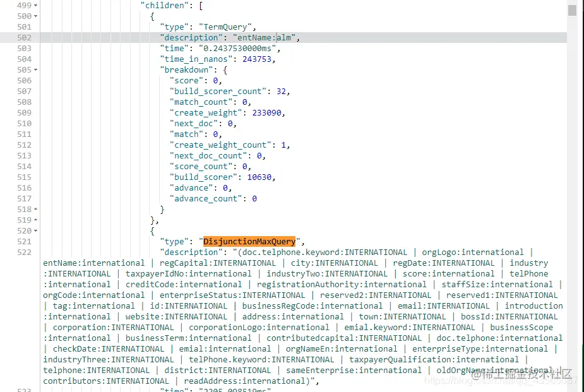Screen dimensions: 584x392
Task: Click the build_scorer_count value 32
Action: 281,91
